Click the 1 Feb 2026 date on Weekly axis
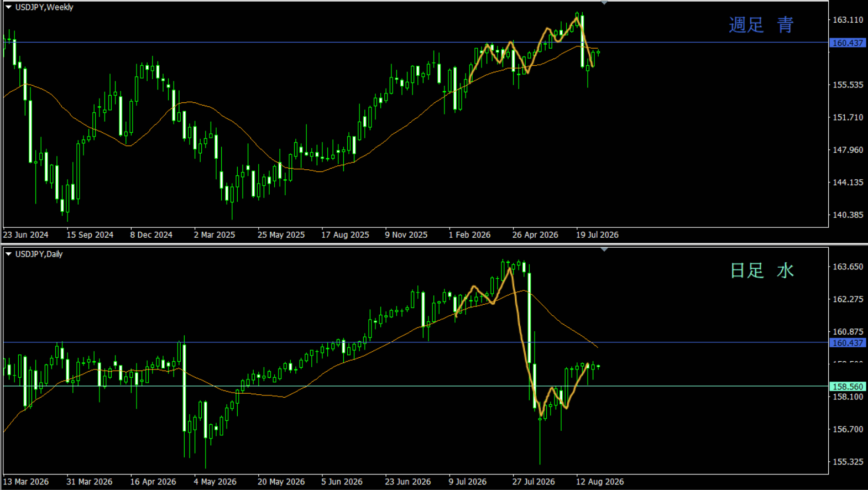This screenshot has width=868, height=490. coord(469,234)
